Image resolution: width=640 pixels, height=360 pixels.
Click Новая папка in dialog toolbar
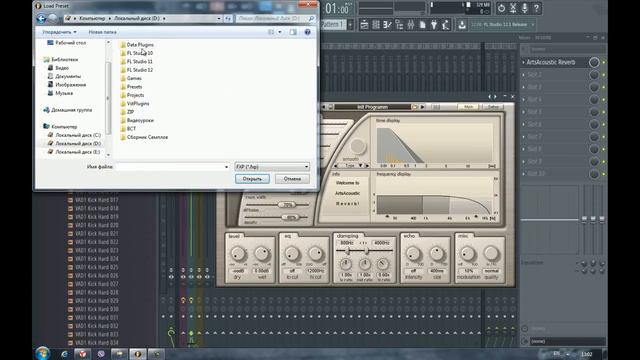102,32
